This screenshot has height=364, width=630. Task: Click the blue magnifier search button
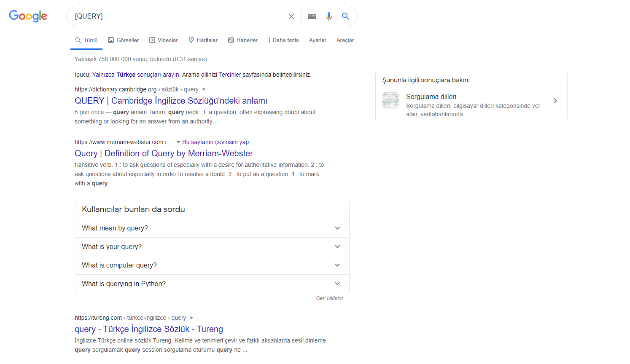345,16
